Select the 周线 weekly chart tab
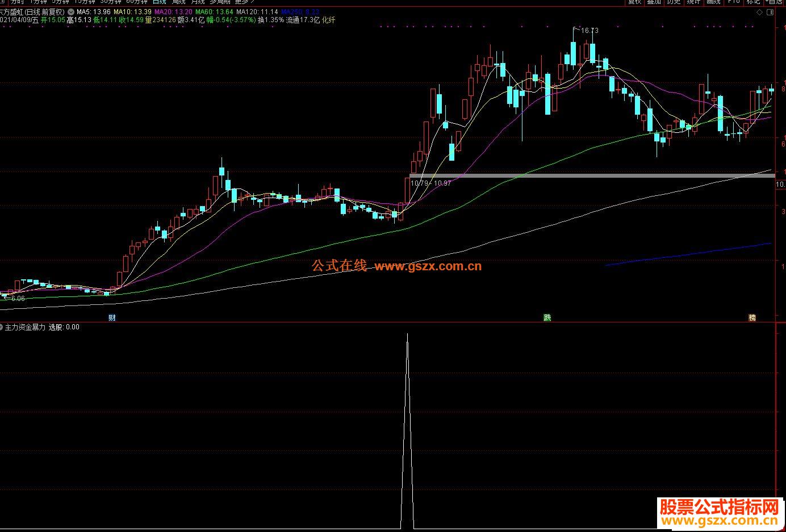 point(178,2)
